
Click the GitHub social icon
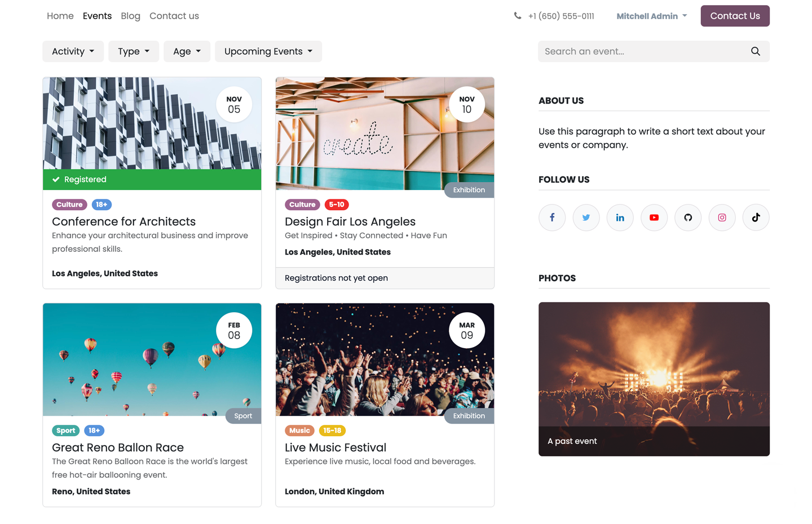[688, 217]
